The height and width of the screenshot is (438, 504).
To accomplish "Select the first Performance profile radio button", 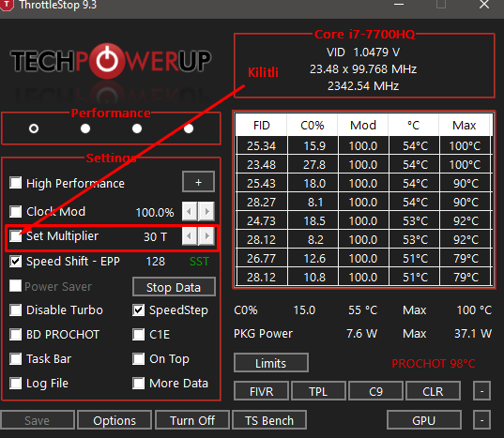I will click(x=34, y=128).
